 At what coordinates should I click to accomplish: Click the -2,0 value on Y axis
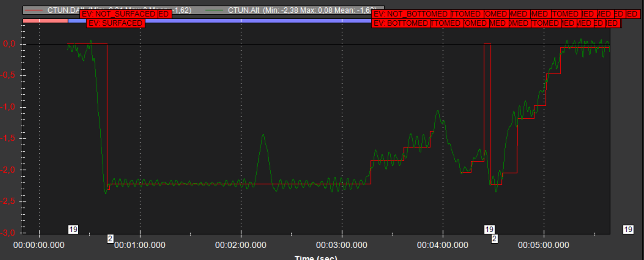click(8, 170)
